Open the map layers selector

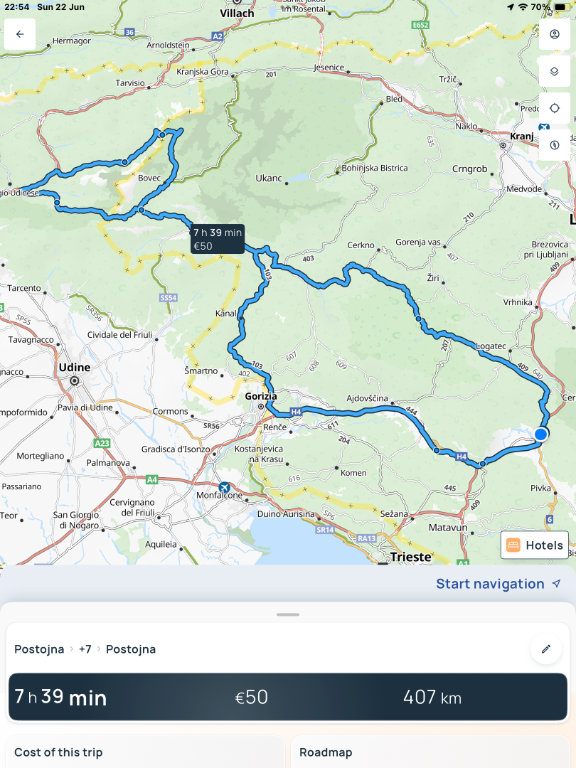point(554,72)
